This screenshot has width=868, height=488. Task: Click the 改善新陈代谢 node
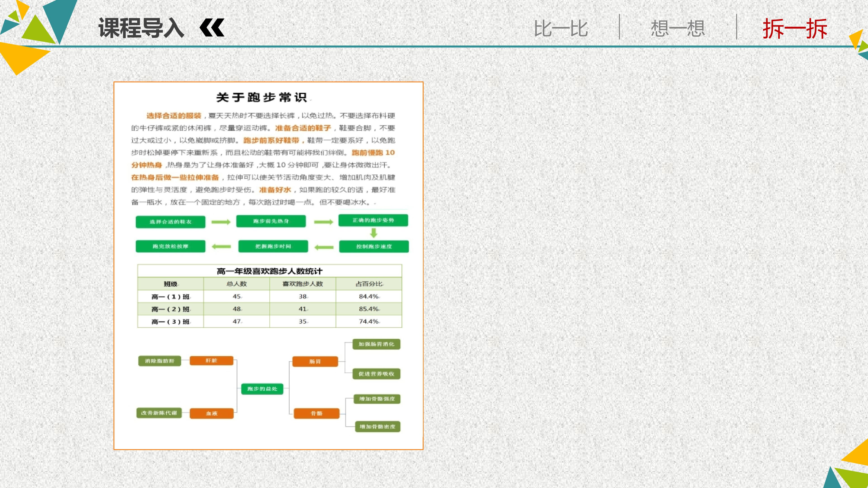(159, 413)
